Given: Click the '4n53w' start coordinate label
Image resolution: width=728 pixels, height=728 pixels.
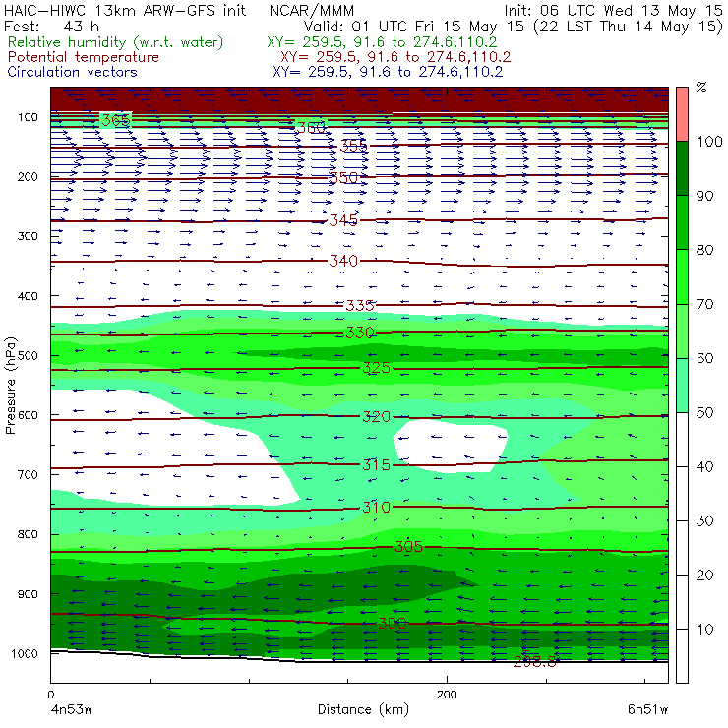Looking at the screenshot, I should (71, 710).
